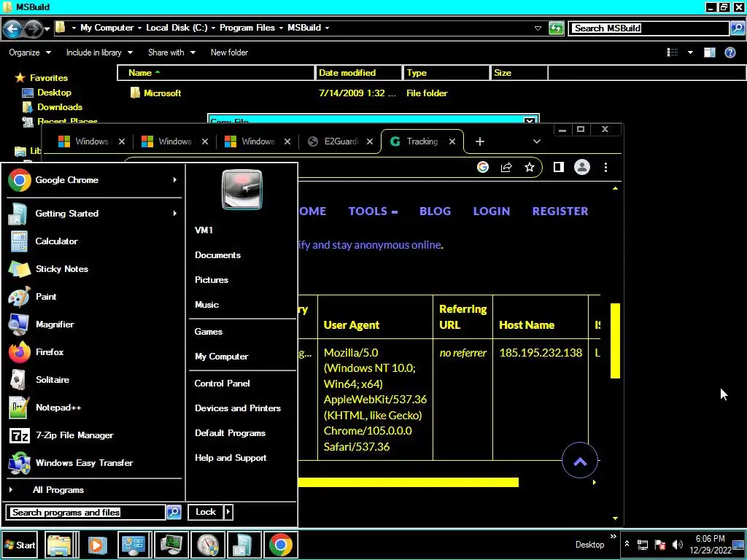Open view options dropdown arrow in Explorer

pyautogui.click(x=690, y=52)
